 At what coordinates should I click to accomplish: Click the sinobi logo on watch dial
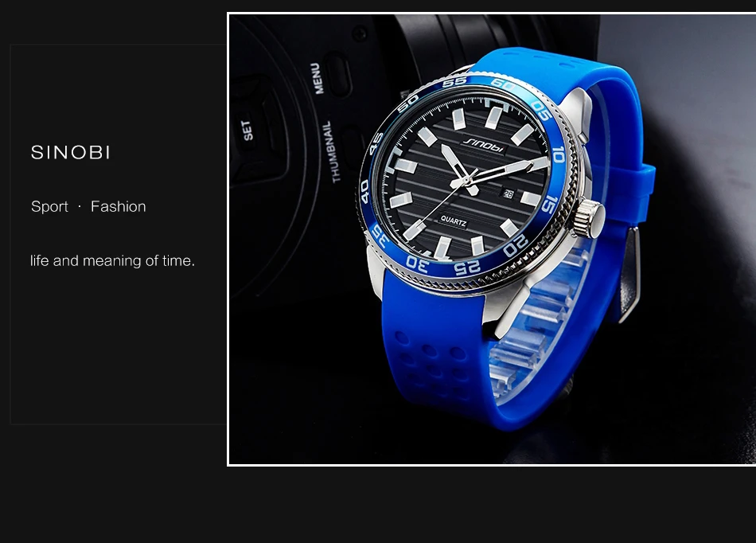[484, 144]
